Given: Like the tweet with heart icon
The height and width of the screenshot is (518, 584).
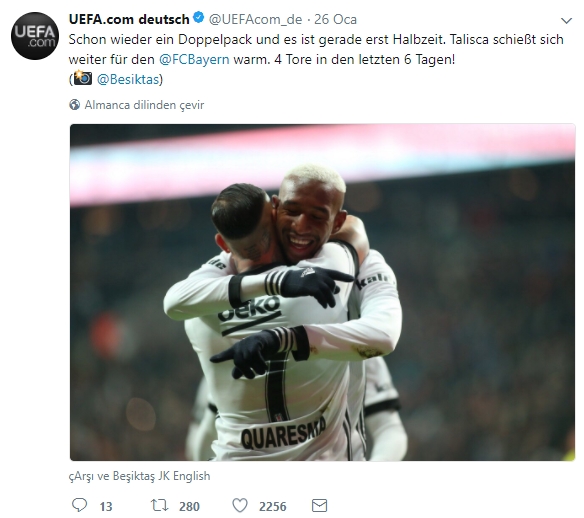Looking at the screenshot, I should [240, 505].
